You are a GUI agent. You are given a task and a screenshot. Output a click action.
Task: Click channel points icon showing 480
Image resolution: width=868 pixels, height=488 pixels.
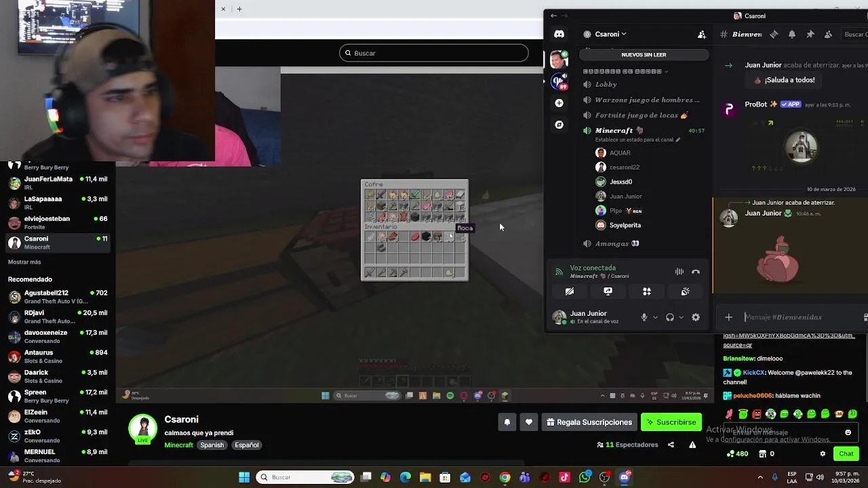(x=737, y=454)
